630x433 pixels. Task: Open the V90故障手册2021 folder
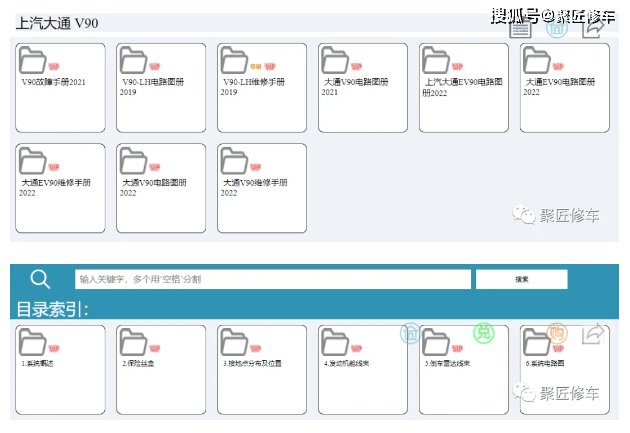[60, 88]
